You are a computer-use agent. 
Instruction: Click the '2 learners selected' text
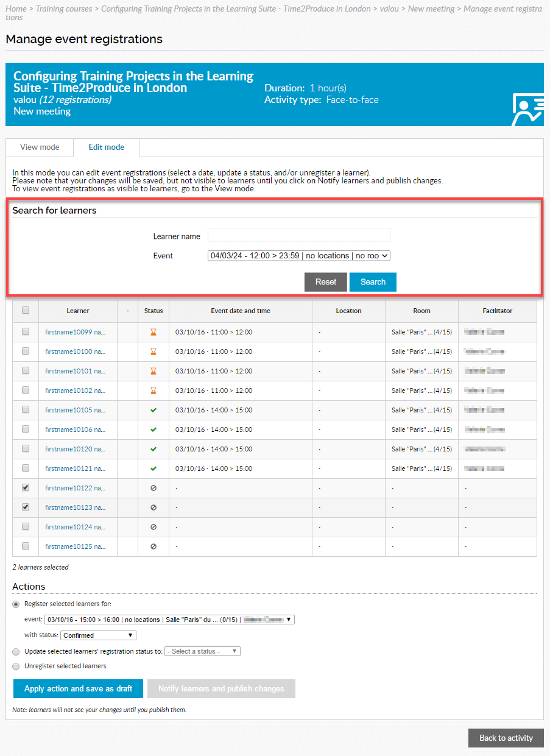point(40,567)
